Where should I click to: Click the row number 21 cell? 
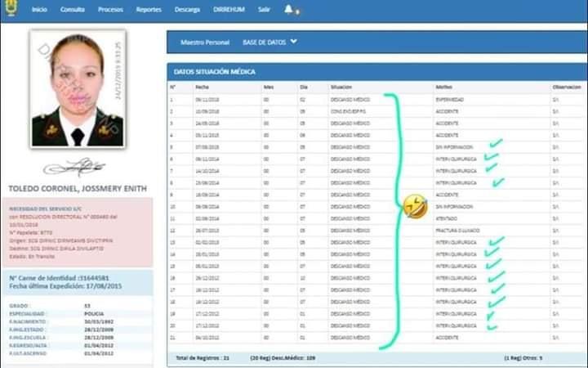click(x=172, y=338)
